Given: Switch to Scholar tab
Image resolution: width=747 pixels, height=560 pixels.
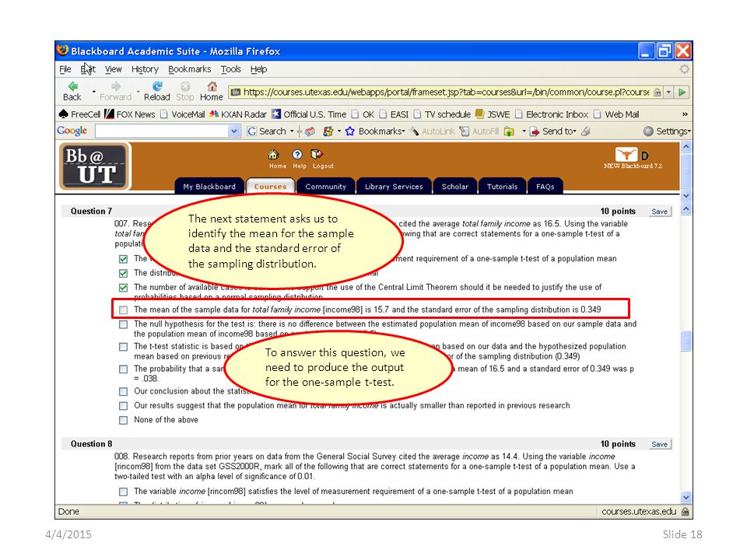Looking at the screenshot, I should [455, 186].
